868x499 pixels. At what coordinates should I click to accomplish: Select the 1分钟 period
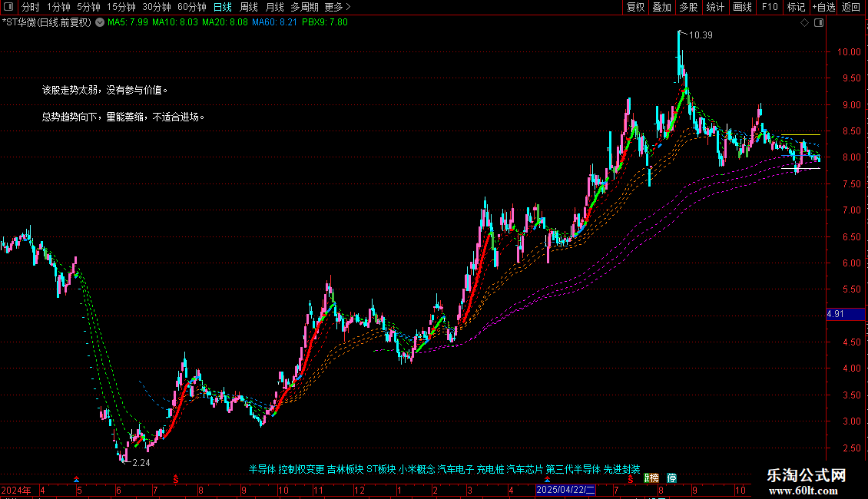pos(58,7)
